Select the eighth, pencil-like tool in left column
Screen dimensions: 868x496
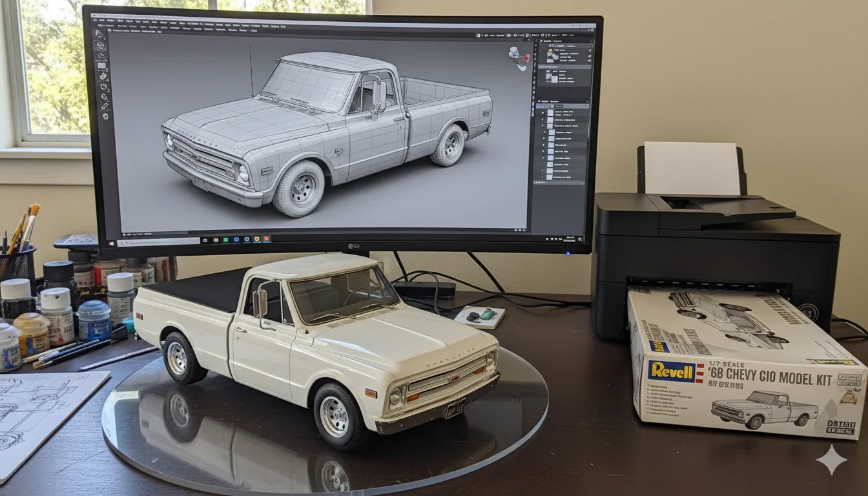(x=105, y=106)
